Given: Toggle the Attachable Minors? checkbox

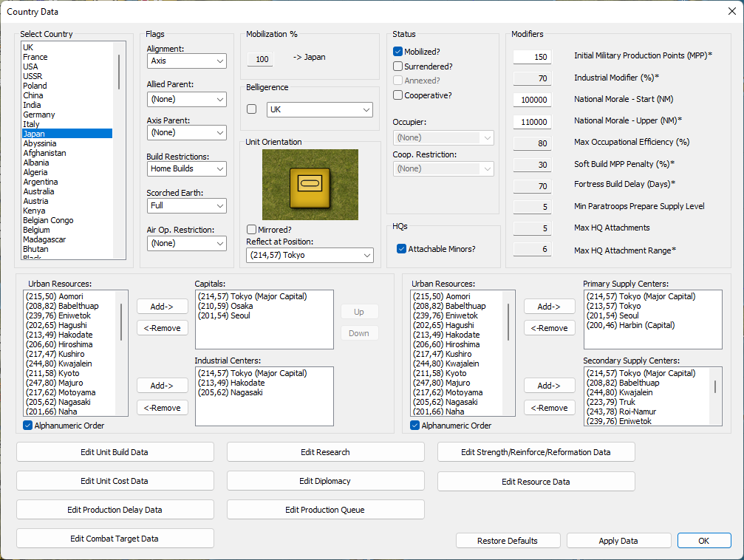Looking at the screenshot, I should coord(401,249).
